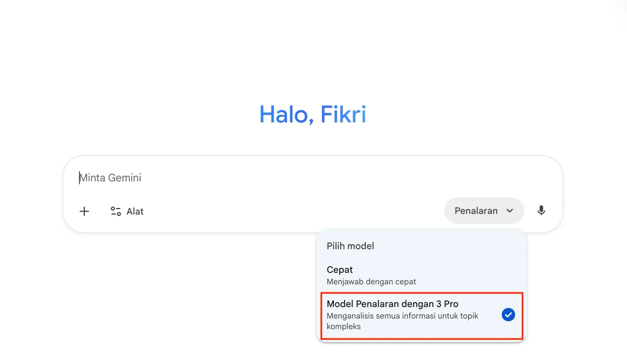Screen dimensions: 627x364
Task: Click the Menganalisis semua informasi description
Action: (x=402, y=316)
